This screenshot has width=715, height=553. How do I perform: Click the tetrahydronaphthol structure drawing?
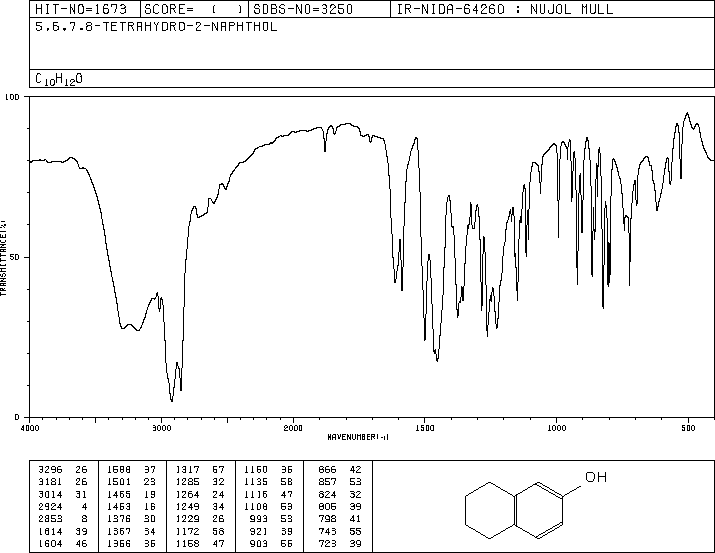(x=536, y=506)
